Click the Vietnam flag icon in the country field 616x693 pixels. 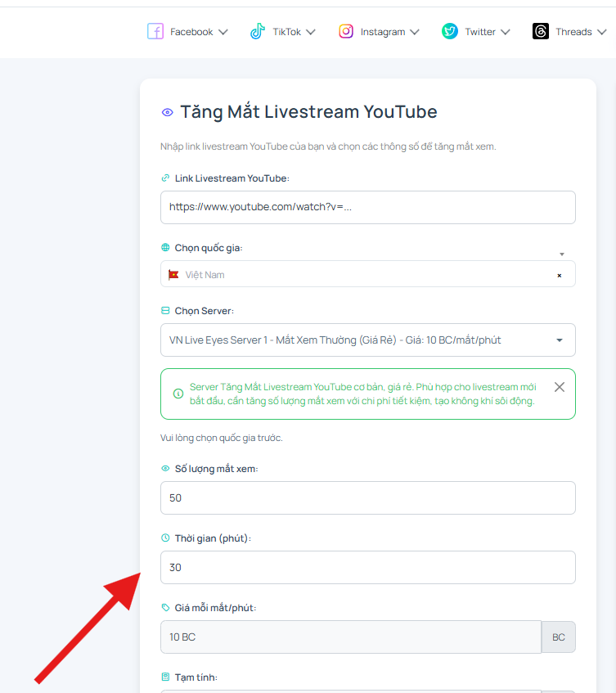pyautogui.click(x=173, y=275)
